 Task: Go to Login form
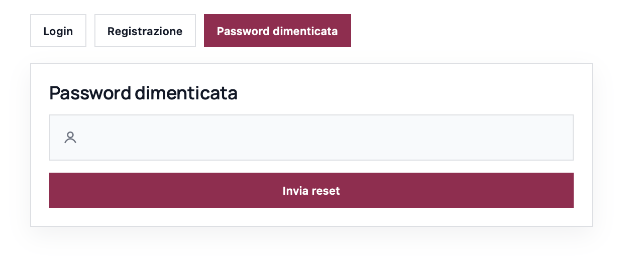(x=58, y=31)
